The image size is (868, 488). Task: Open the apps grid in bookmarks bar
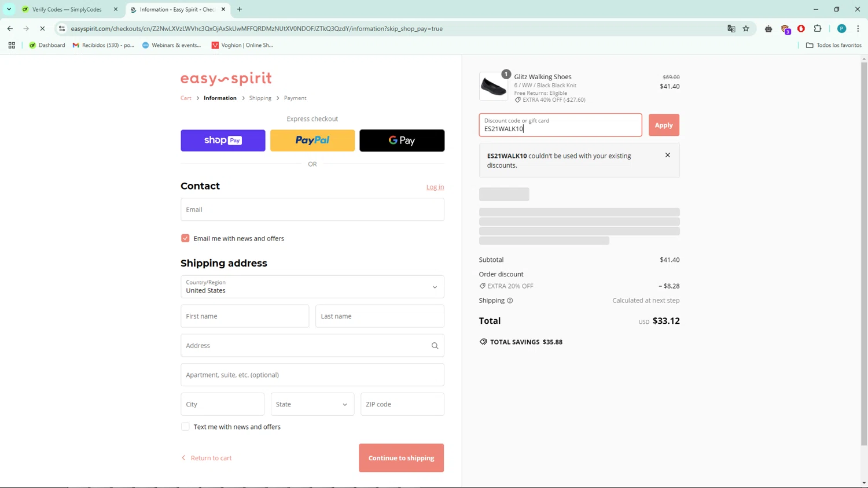(x=12, y=45)
